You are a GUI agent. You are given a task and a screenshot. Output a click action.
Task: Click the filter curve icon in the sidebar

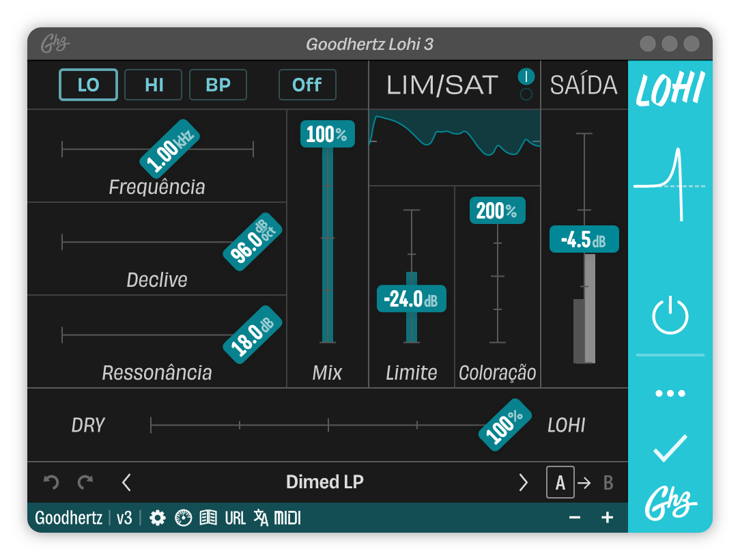[670, 174]
